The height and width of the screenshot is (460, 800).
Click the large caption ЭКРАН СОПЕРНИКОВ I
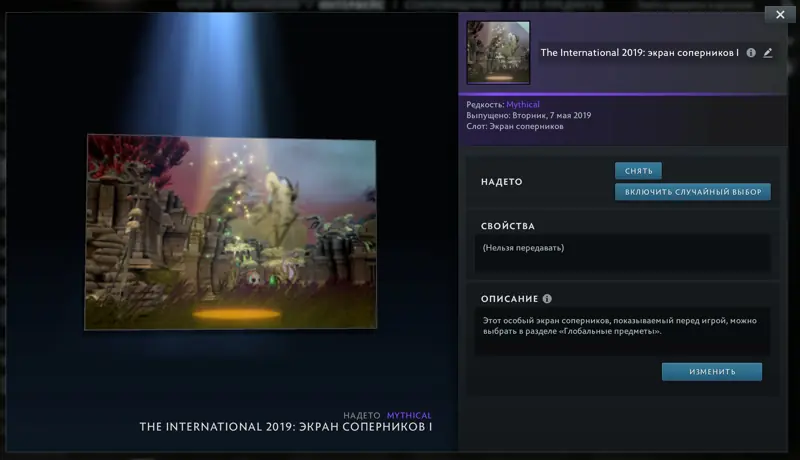coord(365,427)
